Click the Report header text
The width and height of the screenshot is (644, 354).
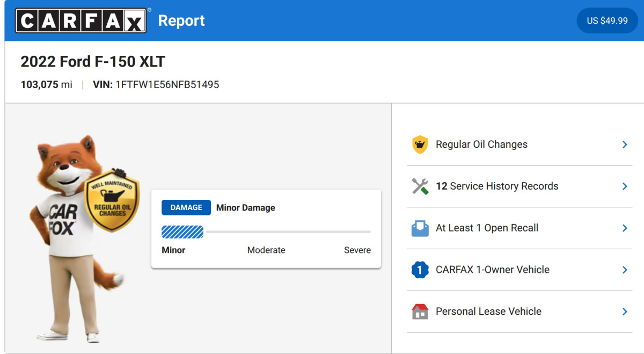pyautogui.click(x=181, y=21)
